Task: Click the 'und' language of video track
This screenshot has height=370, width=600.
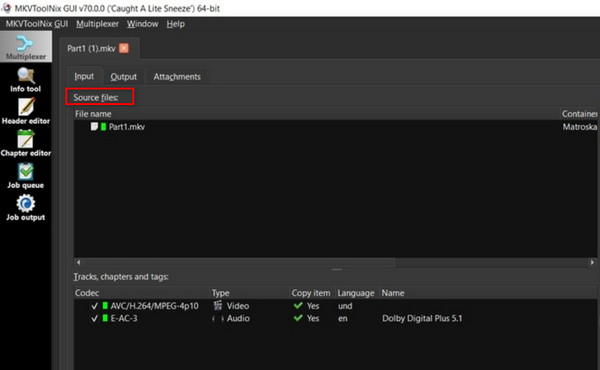Action: [x=345, y=306]
